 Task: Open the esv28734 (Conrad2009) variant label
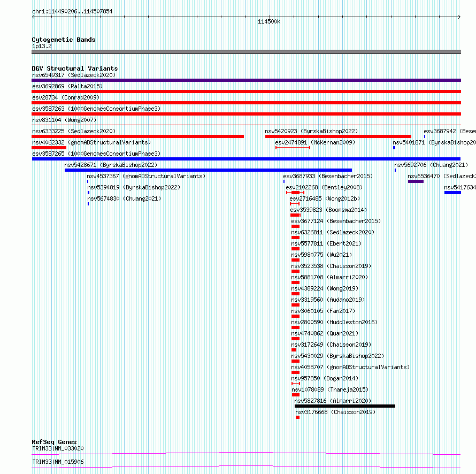coord(66,97)
